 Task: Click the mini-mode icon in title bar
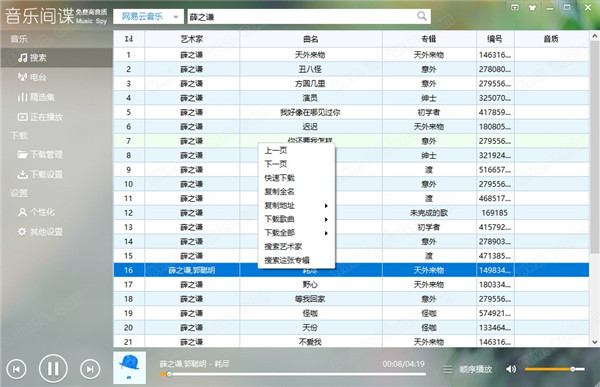point(515,8)
